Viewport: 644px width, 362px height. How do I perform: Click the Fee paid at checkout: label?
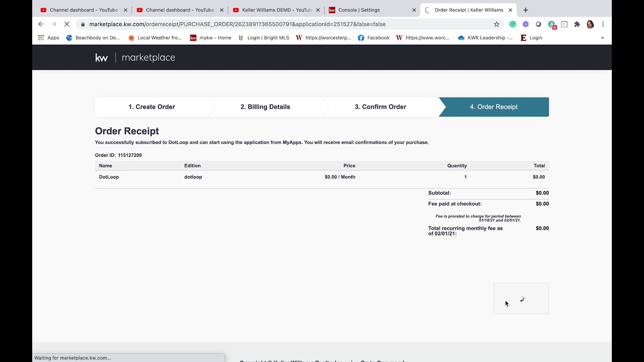pos(455,204)
